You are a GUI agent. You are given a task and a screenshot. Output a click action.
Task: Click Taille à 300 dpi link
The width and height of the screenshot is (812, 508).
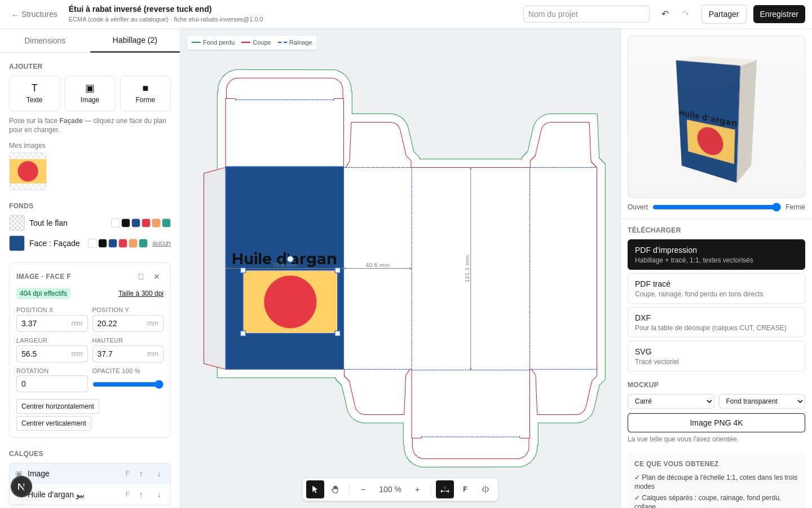coord(141,294)
